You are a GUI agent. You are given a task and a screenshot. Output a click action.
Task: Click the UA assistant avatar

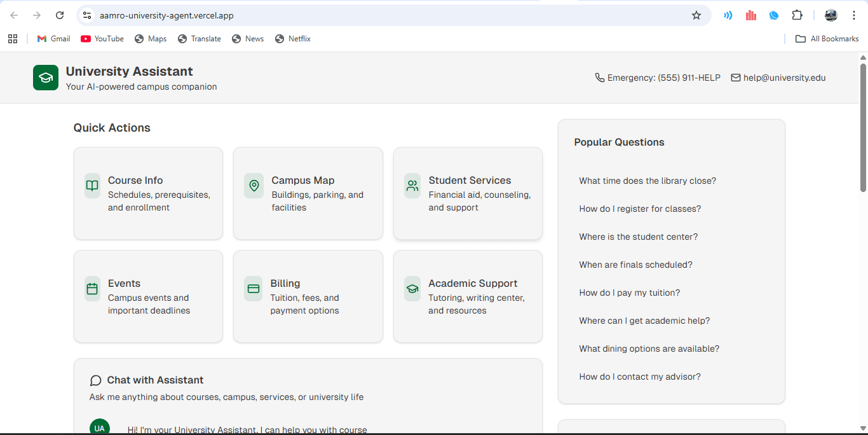pyautogui.click(x=100, y=427)
